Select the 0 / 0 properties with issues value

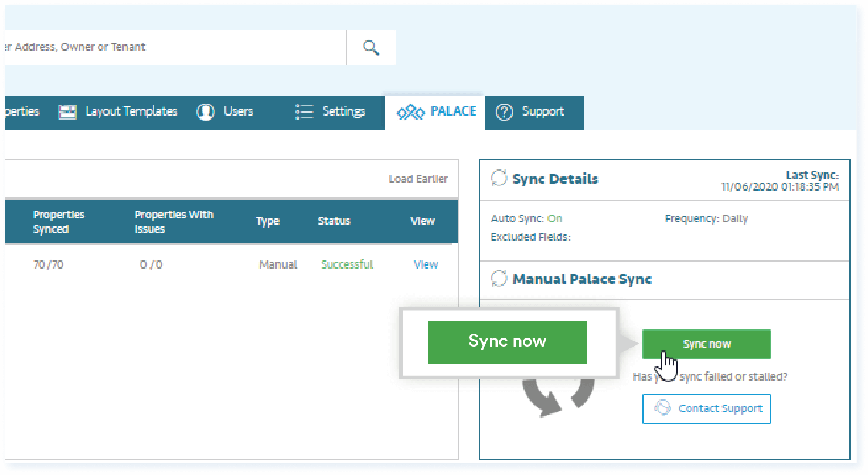151,265
